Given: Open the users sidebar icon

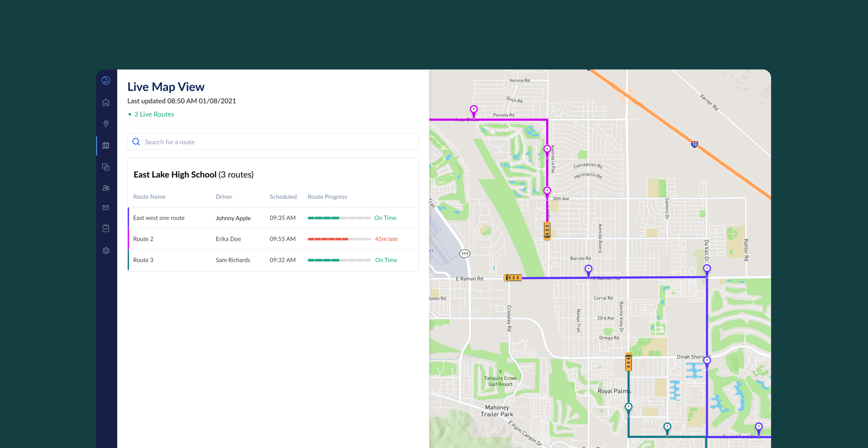Looking at the screenshot, I should [106, 188].
